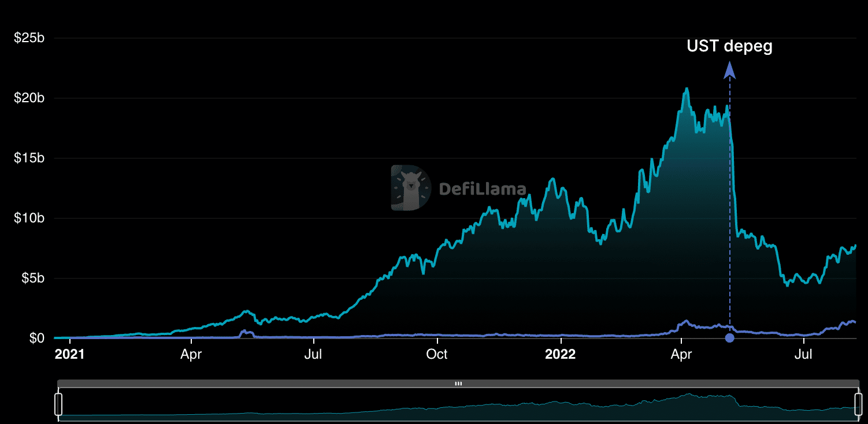Click the last Jul label on the axis

coord(804,355)
